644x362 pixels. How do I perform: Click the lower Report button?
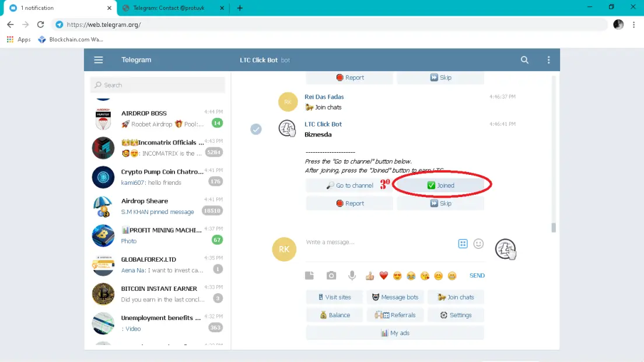tap(349, 203)
